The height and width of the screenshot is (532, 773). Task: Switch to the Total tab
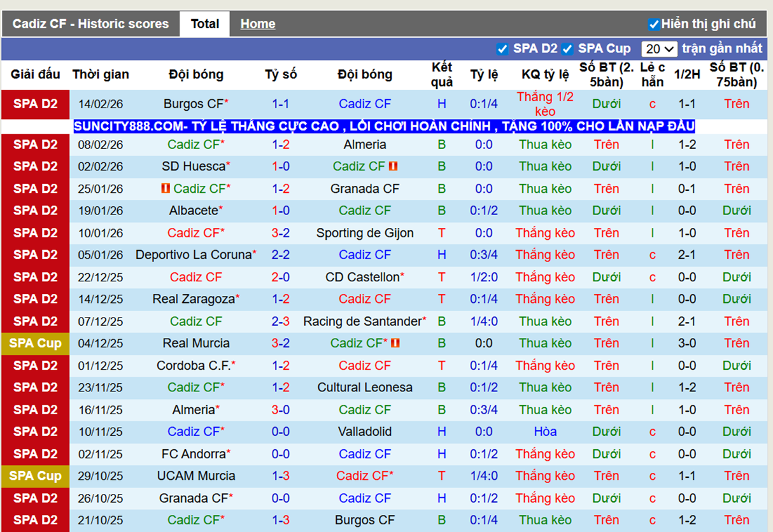coord(205,24)
